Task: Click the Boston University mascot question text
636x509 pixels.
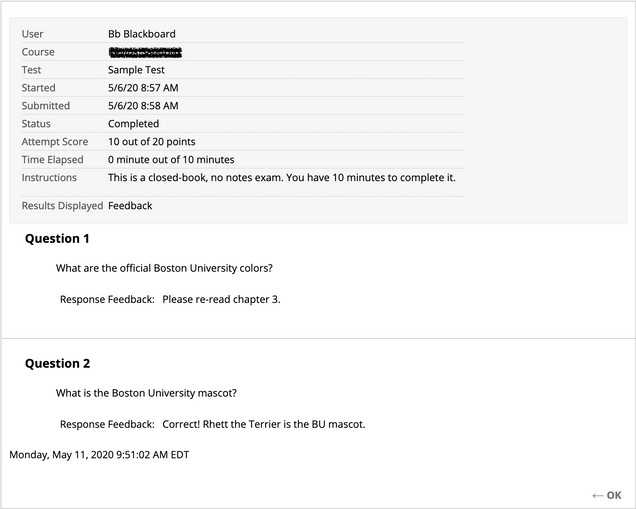Action: tap(146, 393)
